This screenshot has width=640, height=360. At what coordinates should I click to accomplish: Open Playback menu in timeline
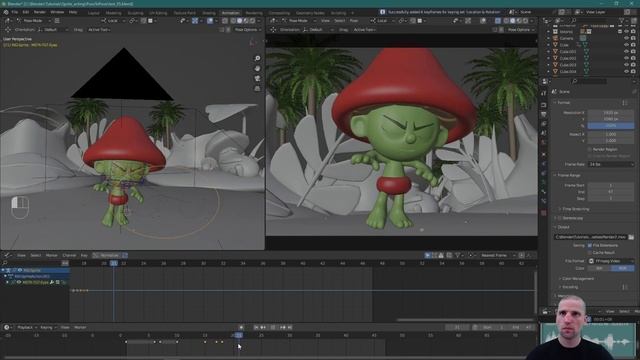(x=27, y=327)
